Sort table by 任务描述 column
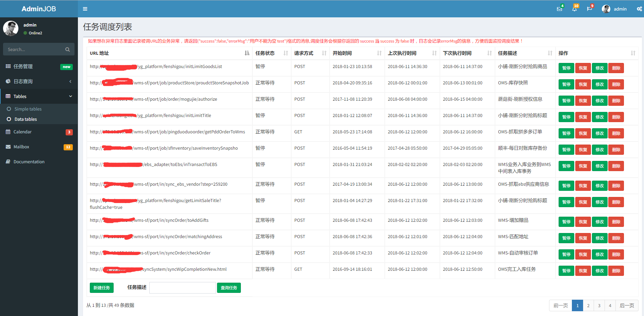 525,53
